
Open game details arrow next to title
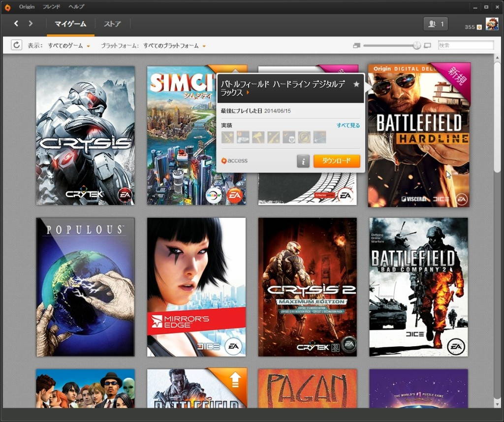[x=248, y=92]
